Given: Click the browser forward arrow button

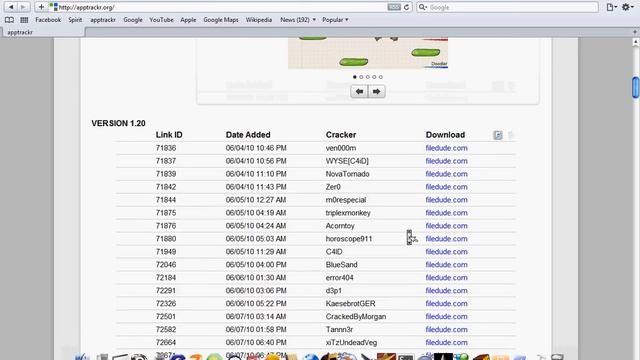Looking at the screenshot, I should coord(23,7).
